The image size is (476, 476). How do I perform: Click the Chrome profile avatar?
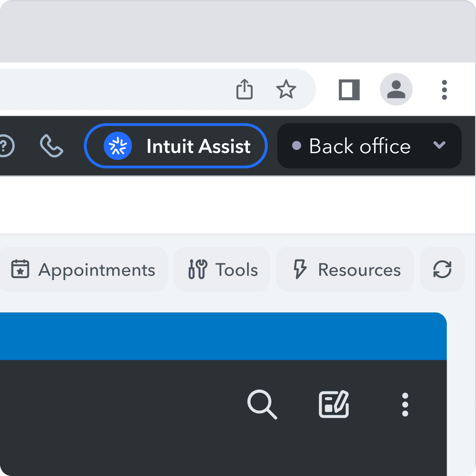[396, 90]
